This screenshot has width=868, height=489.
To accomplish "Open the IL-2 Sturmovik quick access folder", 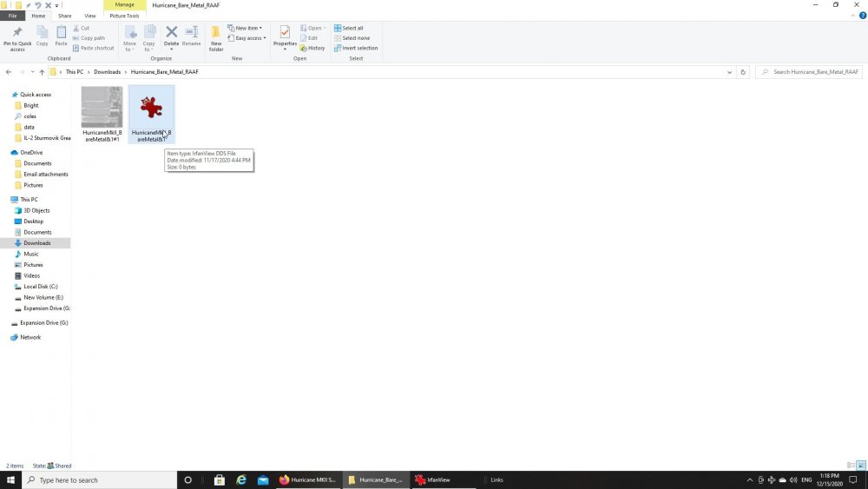I will tap(47, 138).
